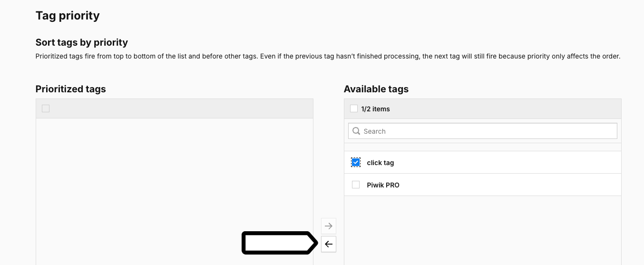The height and width of the screenshot is (265, 644).
Task: Click the left arrow to prioritize selected tag
Action: click(x=329, y=244)
